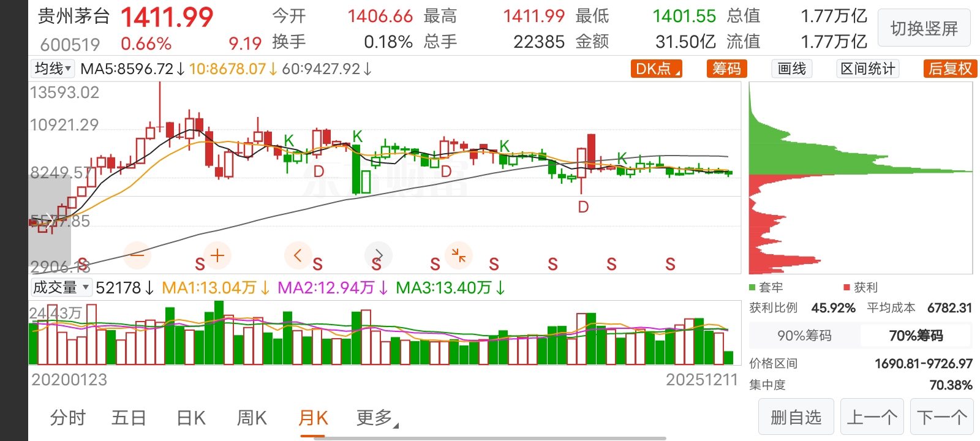The width and height of the screenshot is (980, 441).
Task: Tap 删自选 to remove from watchlist
Action: tap(796, 418)
